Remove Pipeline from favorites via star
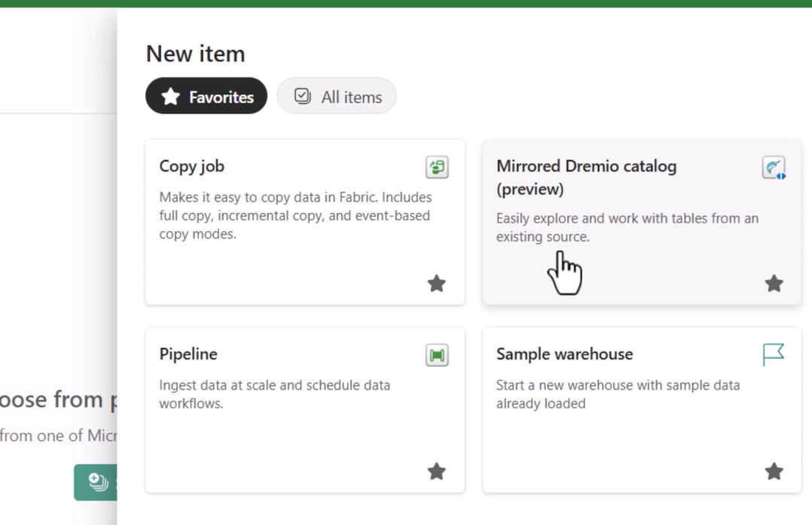This screenshot has width=812, height=525. click(436, 472)
